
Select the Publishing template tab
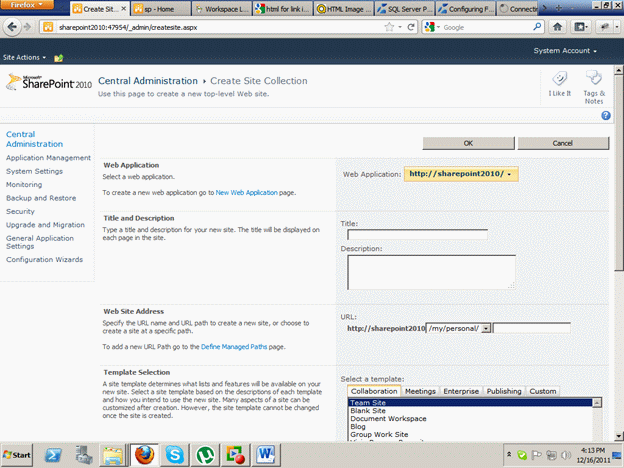point(504,391)
